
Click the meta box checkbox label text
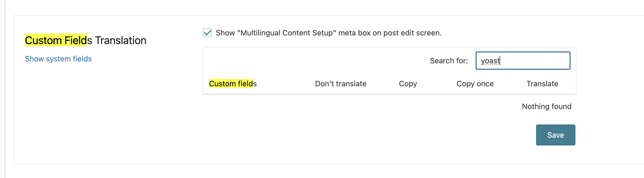click(x=328, y=33)
